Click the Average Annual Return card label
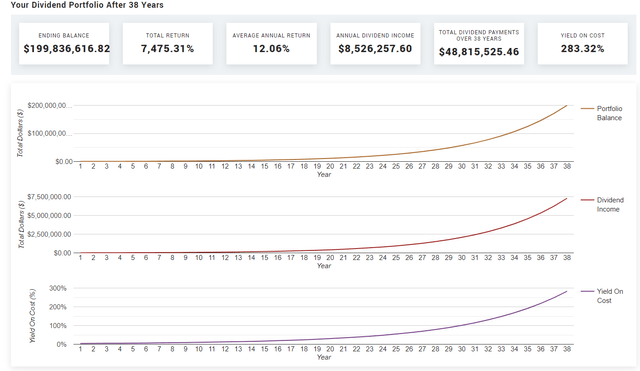The height and width of the screenshot is (371, 640). 271,36
